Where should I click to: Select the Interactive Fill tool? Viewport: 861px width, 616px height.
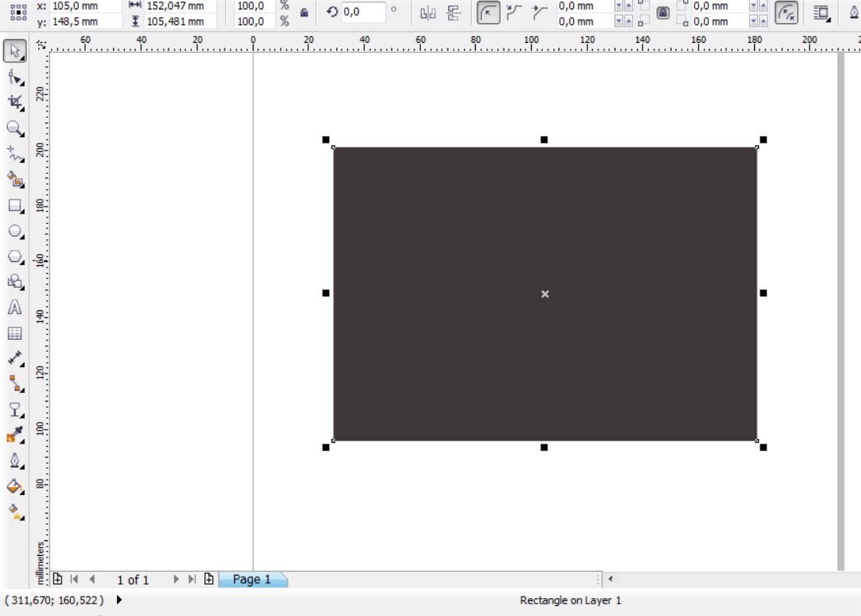point(15,512)
